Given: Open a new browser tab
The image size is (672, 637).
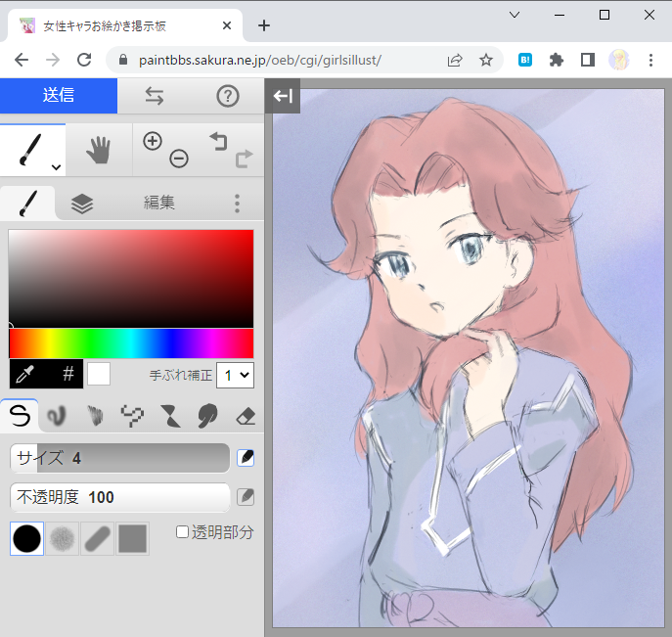Looking at the screenshot, I should (x=264, y=25).
